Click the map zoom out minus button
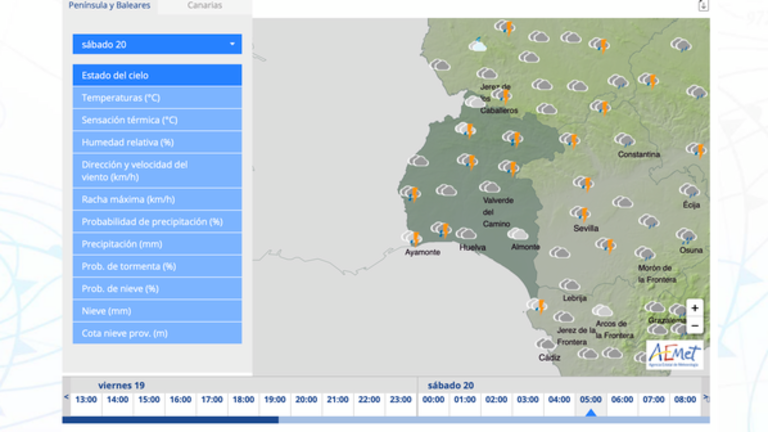The image size is (768, 432). point(694,325)
